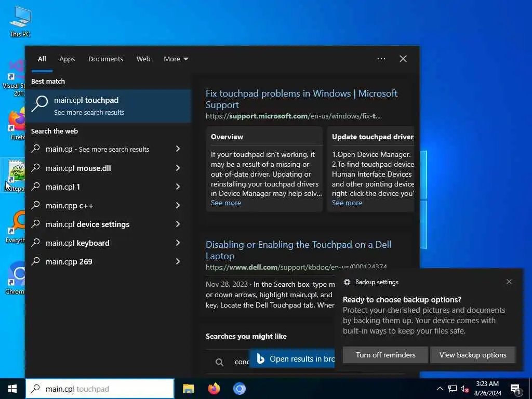This screenshot has width=532, height=399.
Task: Open best match main.cpl touchpad
Action: [109, 106]
